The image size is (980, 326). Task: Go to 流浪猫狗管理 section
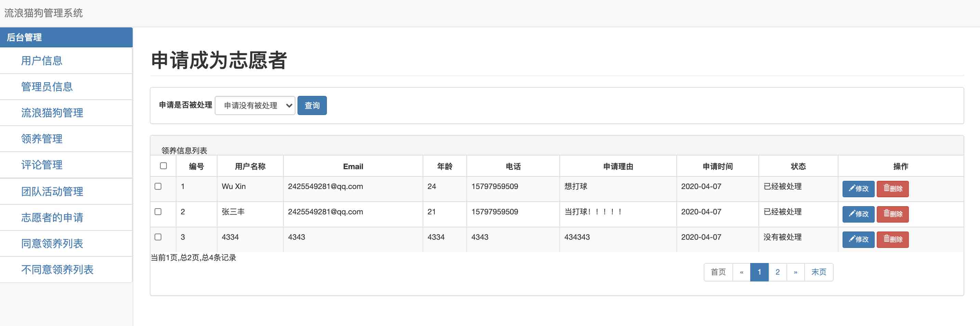[x=66, y=113]
